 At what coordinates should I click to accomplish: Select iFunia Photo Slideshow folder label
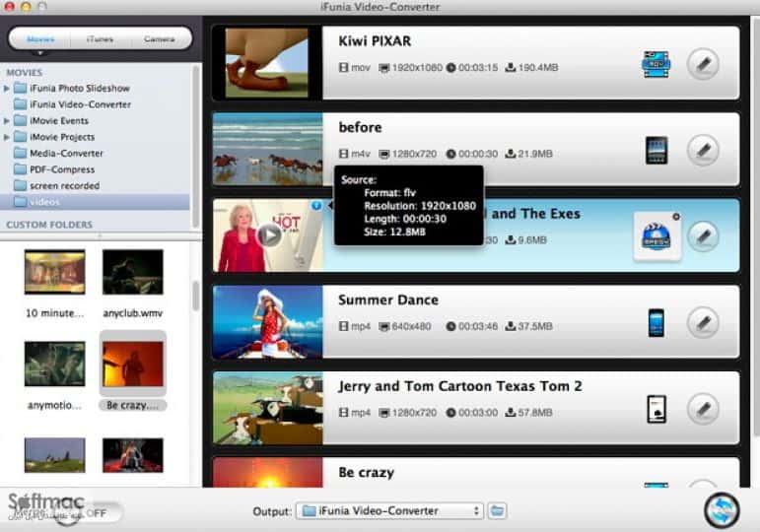pos(80,89)
